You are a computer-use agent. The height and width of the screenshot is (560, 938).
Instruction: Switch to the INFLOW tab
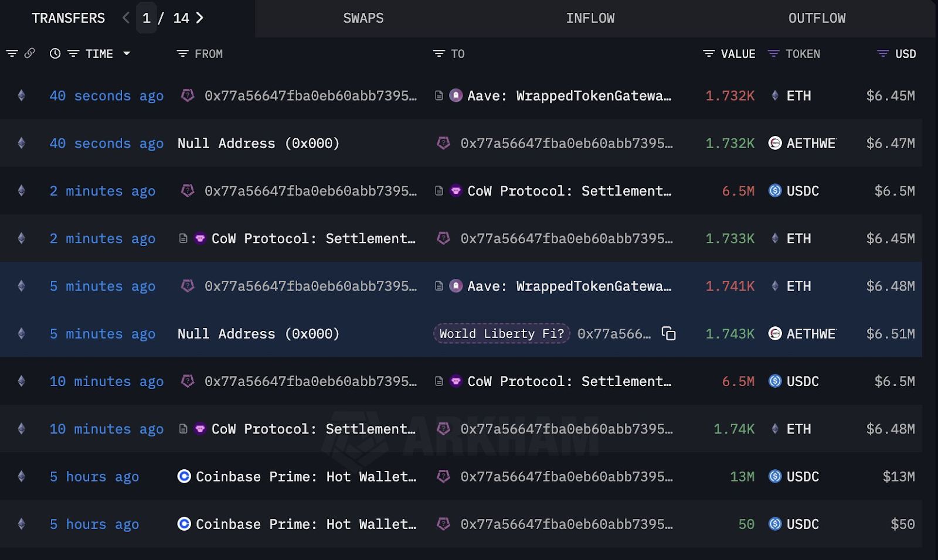click(x=590, y=18)
